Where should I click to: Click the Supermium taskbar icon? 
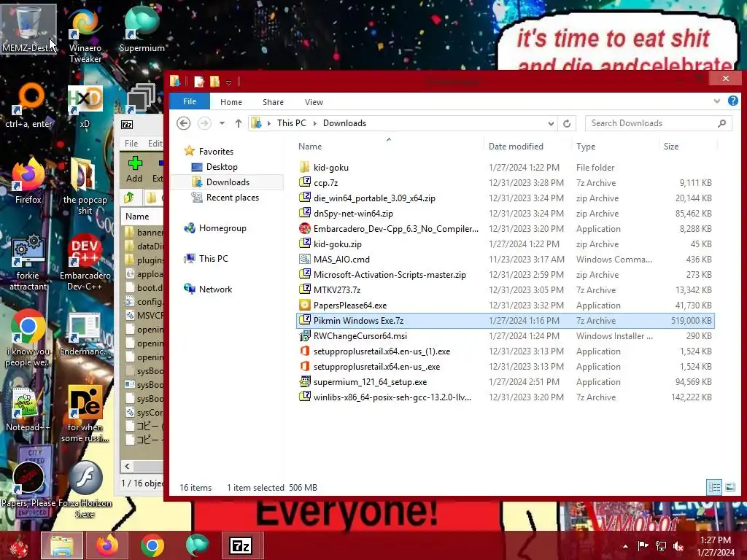coord(197,545)
